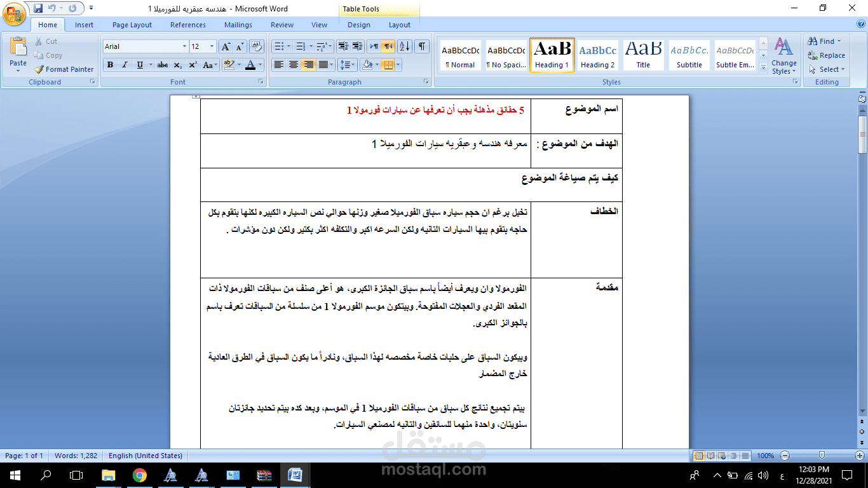Apply strikethrough formatting
This screenshot has height=488, width=868.
163,65
